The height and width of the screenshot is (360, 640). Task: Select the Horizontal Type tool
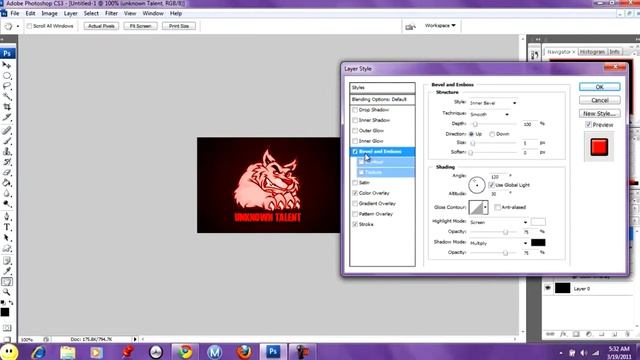pyautogui.click(x=7, y=227)
